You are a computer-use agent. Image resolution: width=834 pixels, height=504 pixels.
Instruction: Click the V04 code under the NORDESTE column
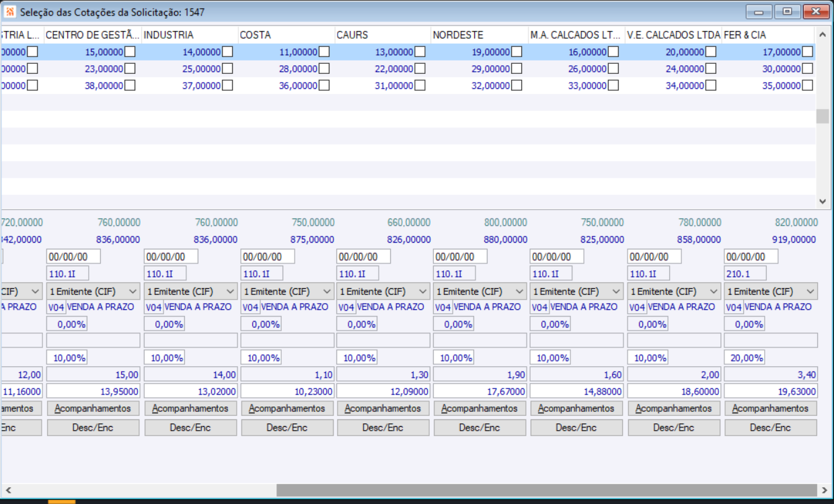coord(443,307)
